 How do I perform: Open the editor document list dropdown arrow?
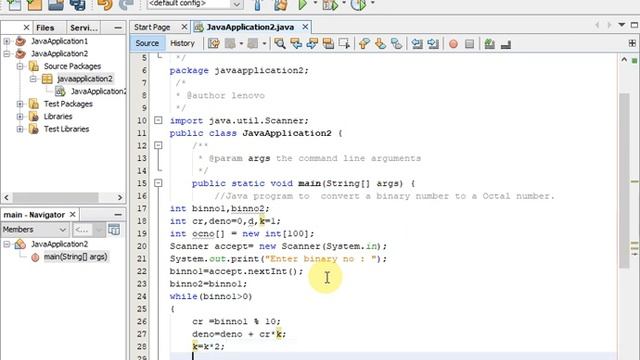pos(621,25)
